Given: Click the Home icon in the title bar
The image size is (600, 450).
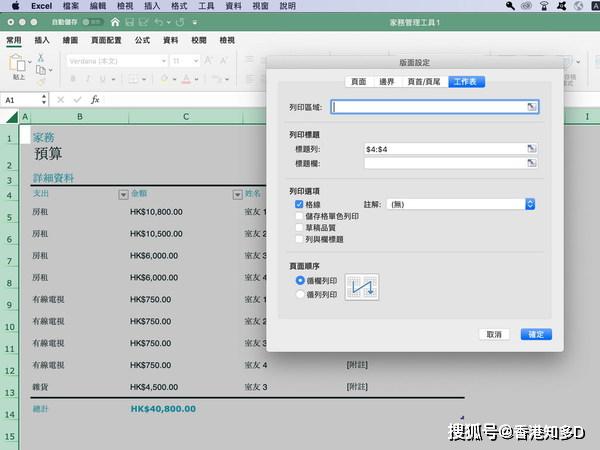Looking at the screenshot, I should click(x=115, y=22).
